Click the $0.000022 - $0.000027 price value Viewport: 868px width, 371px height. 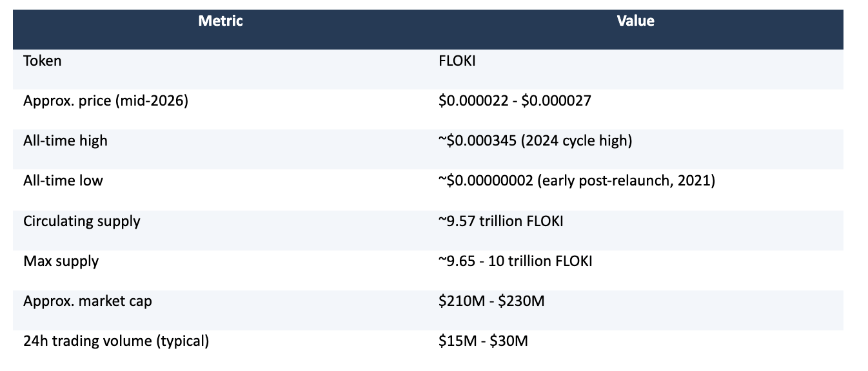[x=515, y=101]
